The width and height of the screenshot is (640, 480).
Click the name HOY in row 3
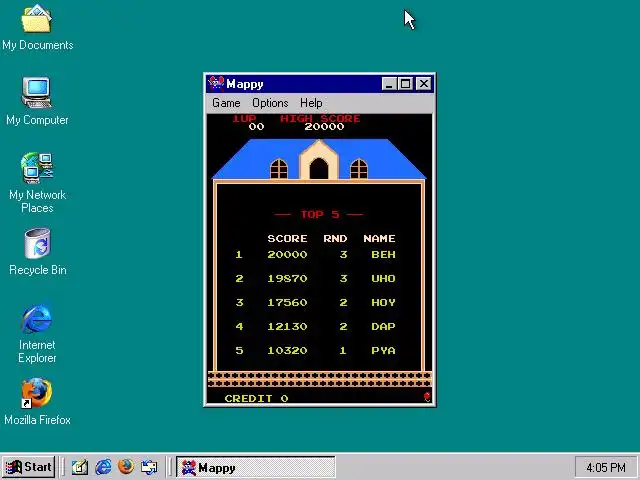(x=383, y=302)
